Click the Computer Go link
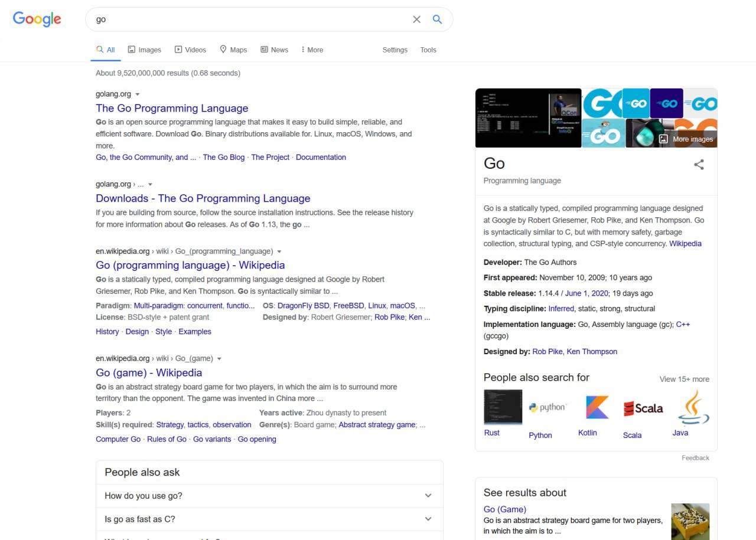The image size is (756, 540). coord(118,439)
